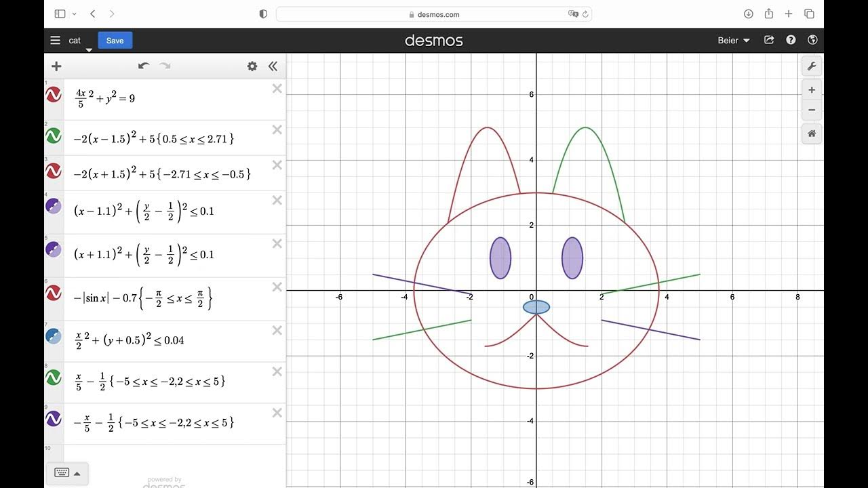Delete the nose inequality expression row 7
Image resolution: width=868 pixels, height=488 pixels.
coord(277,330)
